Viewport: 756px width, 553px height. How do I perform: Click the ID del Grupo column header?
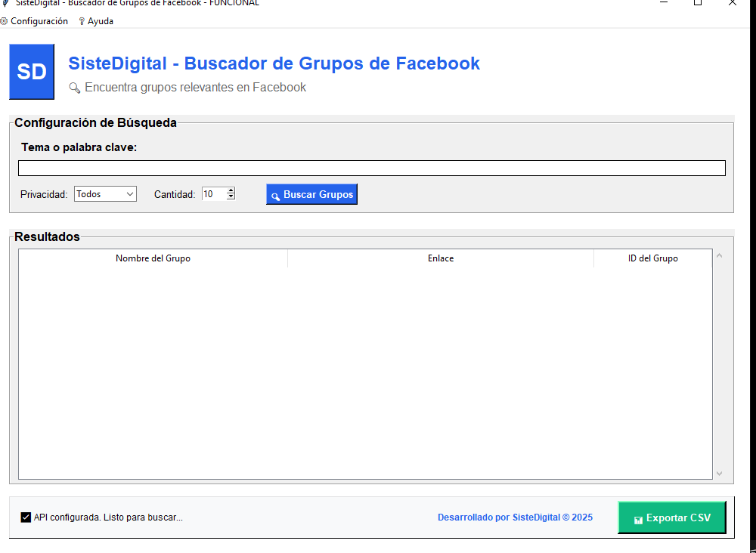pyautogui.click(x=653, y=258)
